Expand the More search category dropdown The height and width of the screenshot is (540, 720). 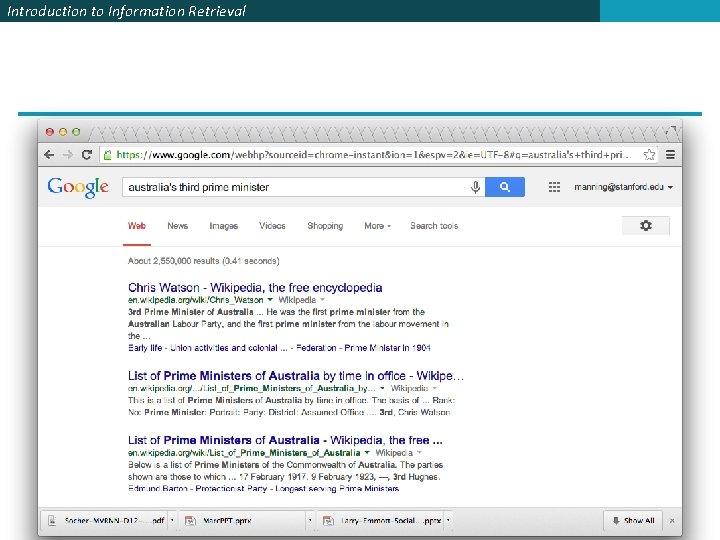point(377,226)
